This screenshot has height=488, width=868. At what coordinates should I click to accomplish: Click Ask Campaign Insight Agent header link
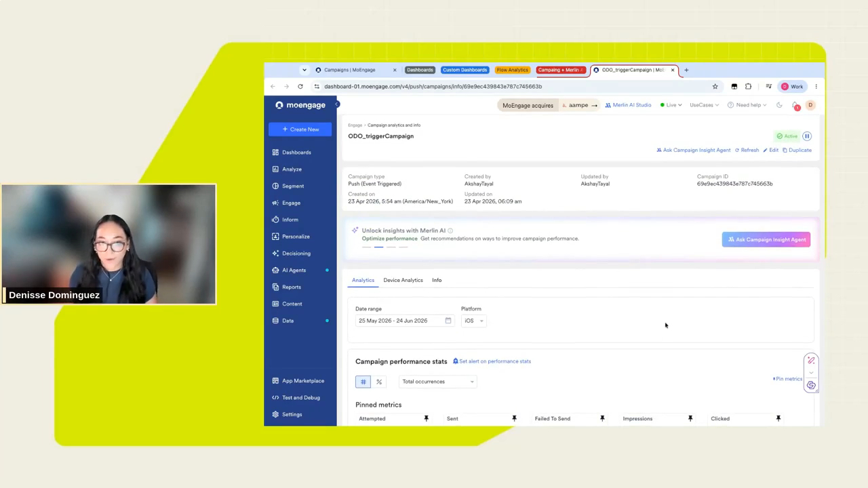[694, 150]
